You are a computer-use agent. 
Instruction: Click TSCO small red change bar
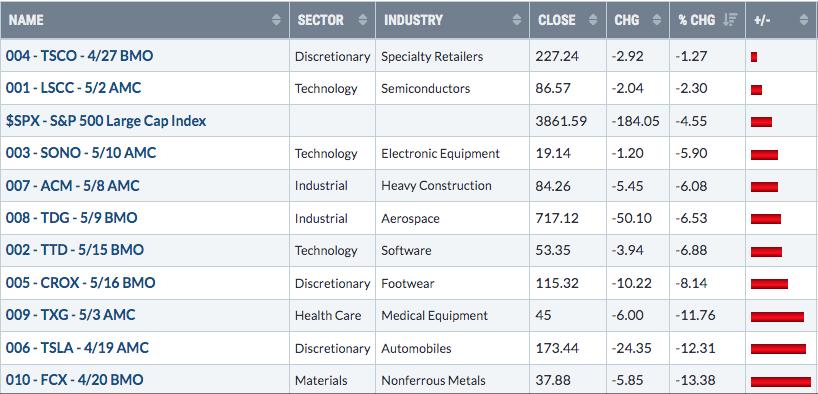754,57
